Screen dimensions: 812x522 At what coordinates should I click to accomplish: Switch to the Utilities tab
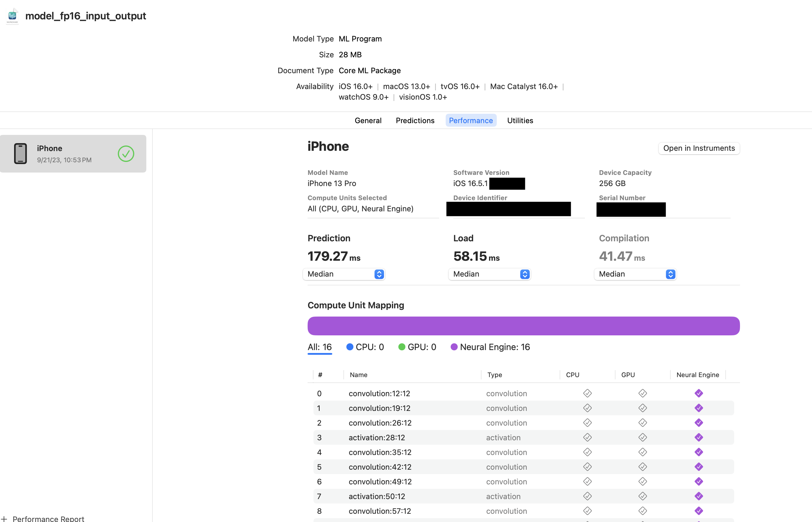pos(520,120)
